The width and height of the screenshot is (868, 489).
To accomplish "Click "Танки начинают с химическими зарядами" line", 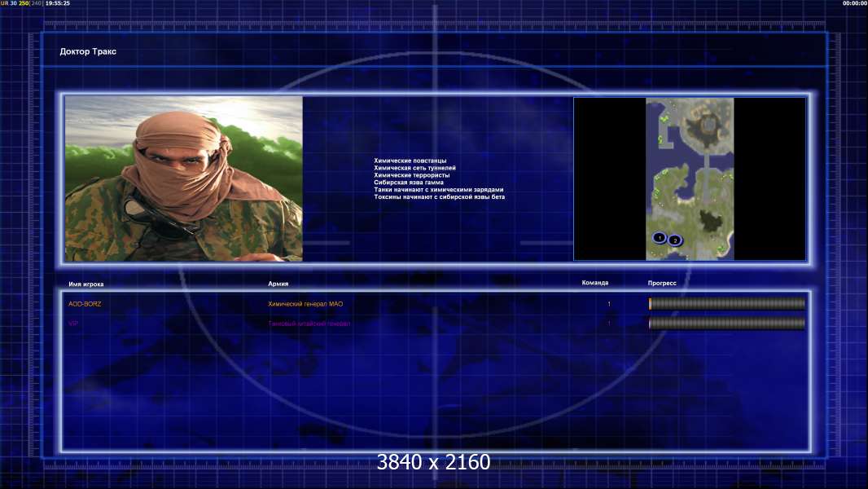I will click(x=438, y=189).
